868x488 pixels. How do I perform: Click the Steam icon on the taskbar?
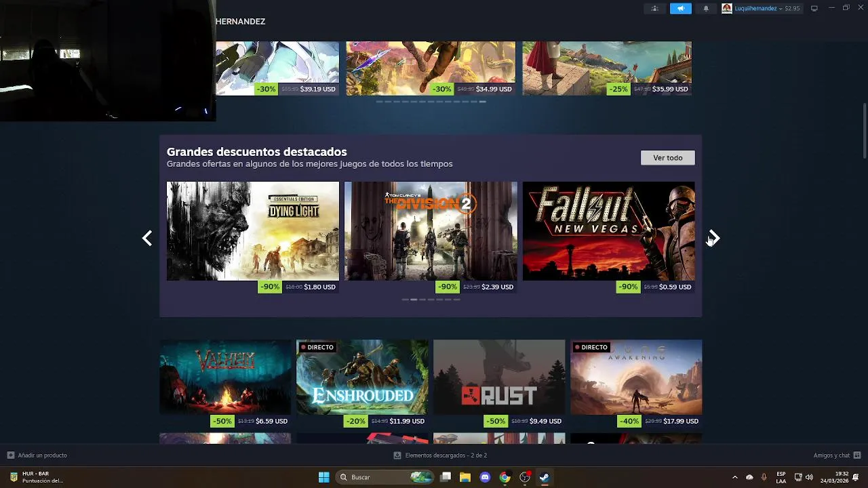click(545, 477)
